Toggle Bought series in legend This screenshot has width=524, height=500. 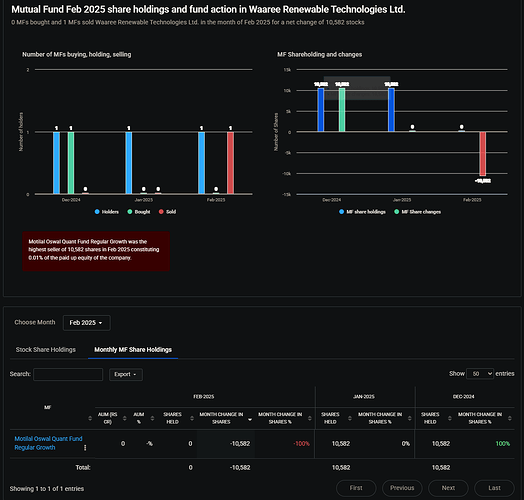coord(139,212)
